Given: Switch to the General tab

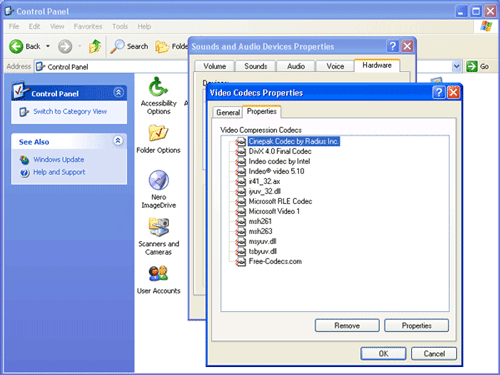Looking at the screenshot, I should [228, 112].
